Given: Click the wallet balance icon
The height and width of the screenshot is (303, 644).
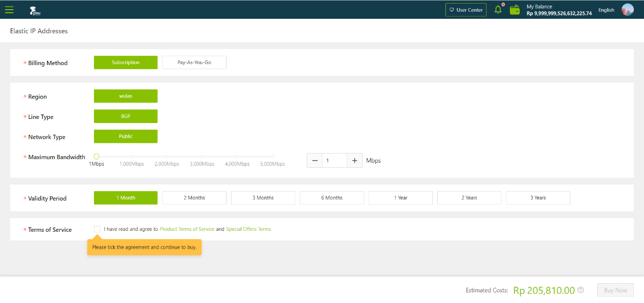Looking at the screenshot, I should point(515,10).
